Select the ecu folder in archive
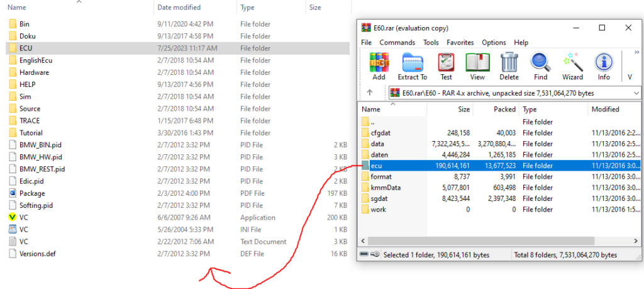Screen dimensions: 644x289 click(x=377, y=165)
